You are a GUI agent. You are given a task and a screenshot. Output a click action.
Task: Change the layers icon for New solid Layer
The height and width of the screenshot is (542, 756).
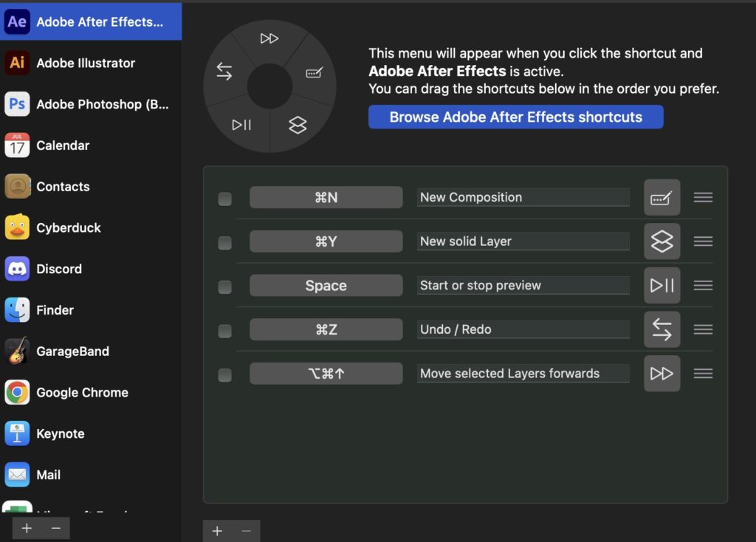point(662,241)
